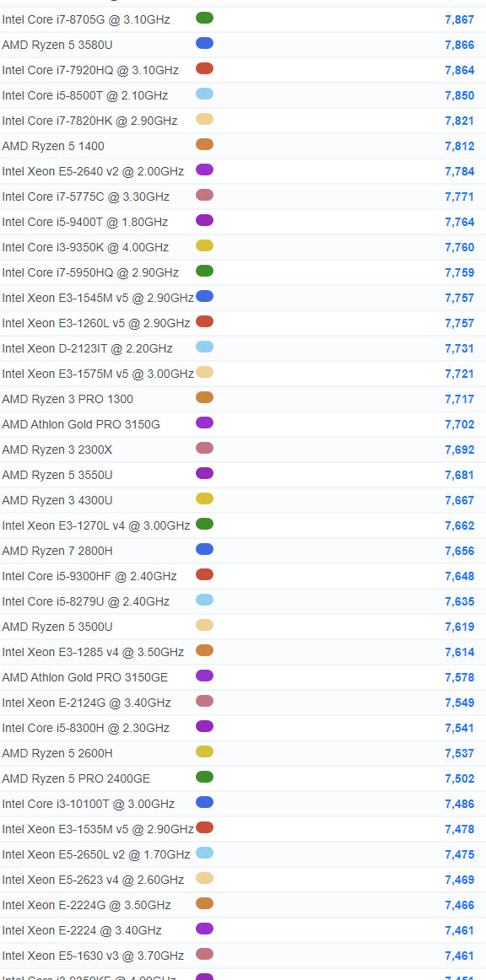This screenshot has height=980, width=486.
Task: Click score 7,784 for Xeon E5-2640 v2
Action: coord(460,171)
